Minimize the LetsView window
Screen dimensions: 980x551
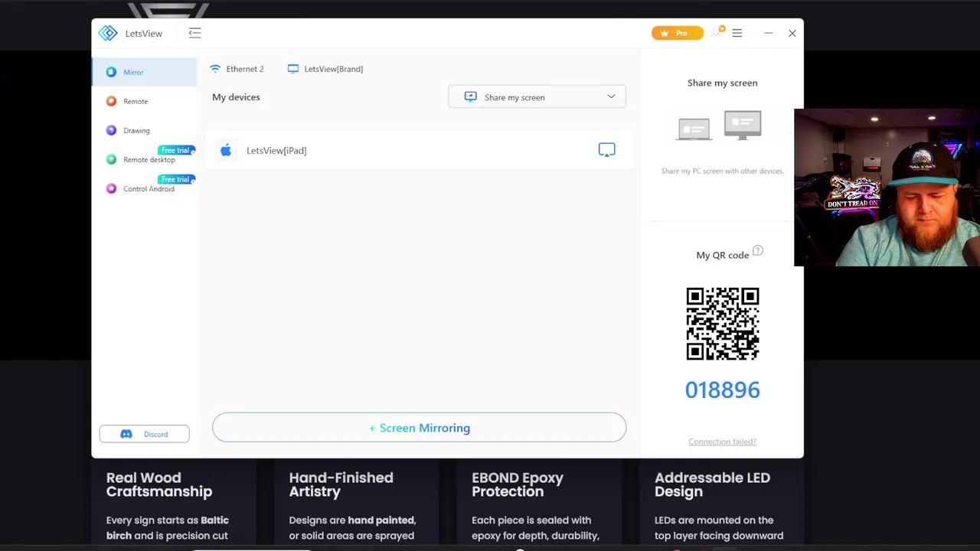tap(769, 33)
